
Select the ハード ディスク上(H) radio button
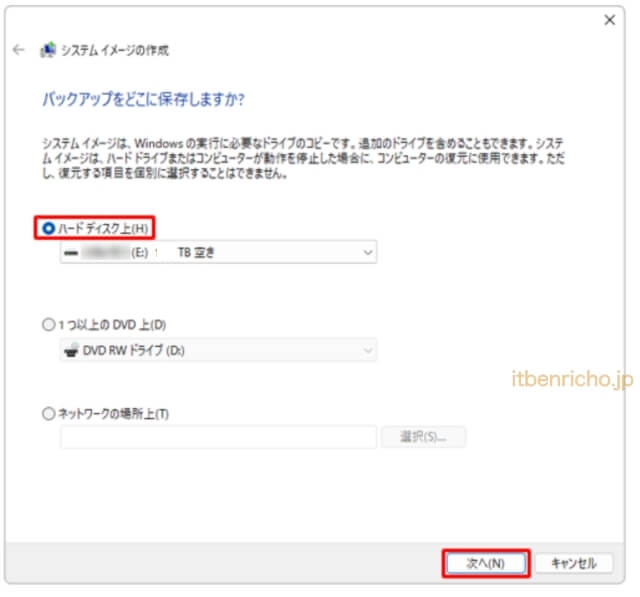[48, 228]
